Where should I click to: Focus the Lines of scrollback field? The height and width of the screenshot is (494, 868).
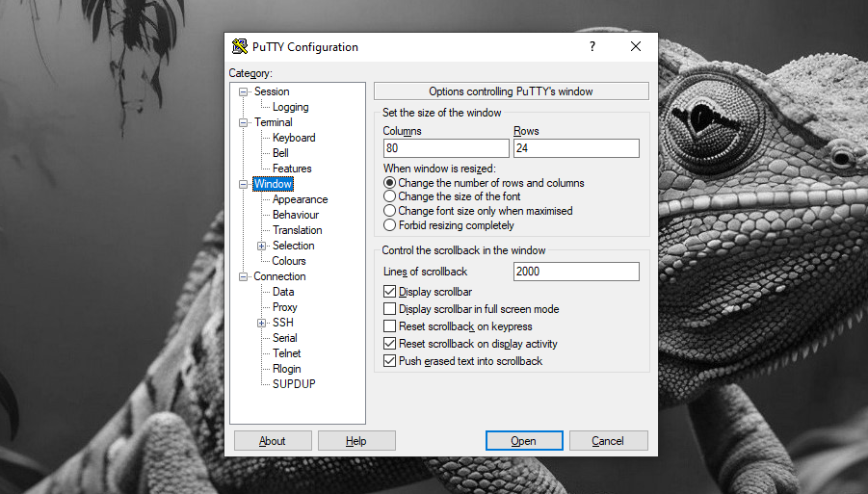[576, 272]
